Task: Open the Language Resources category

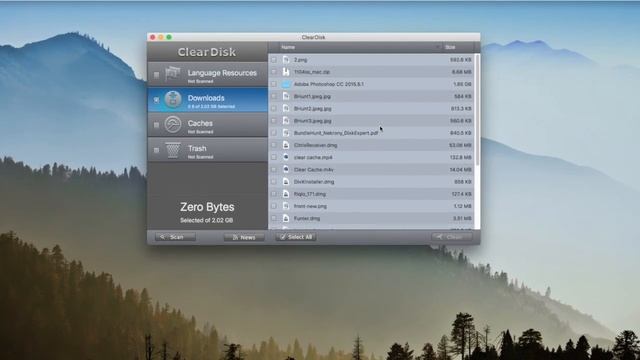Action: coord(207,74)
